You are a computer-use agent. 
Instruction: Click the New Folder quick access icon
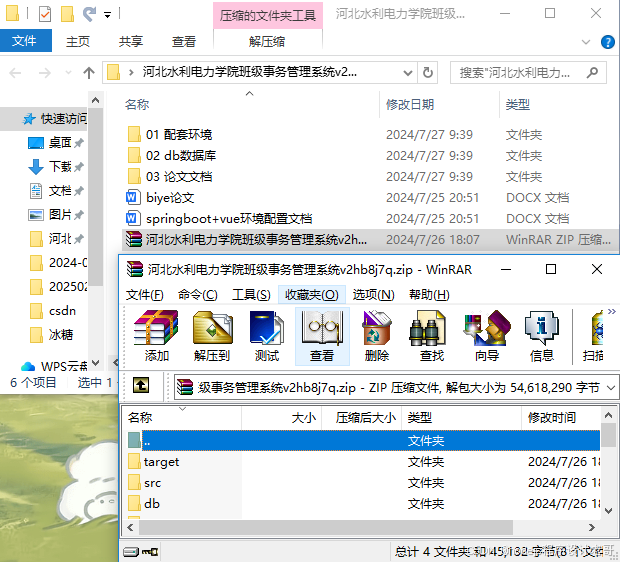[x=67, y=14]
